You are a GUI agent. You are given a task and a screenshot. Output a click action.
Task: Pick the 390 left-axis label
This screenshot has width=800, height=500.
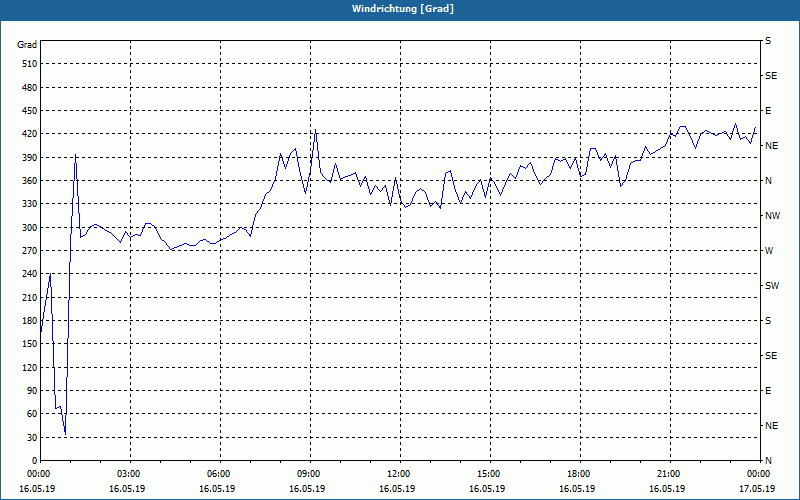(30, 158)
